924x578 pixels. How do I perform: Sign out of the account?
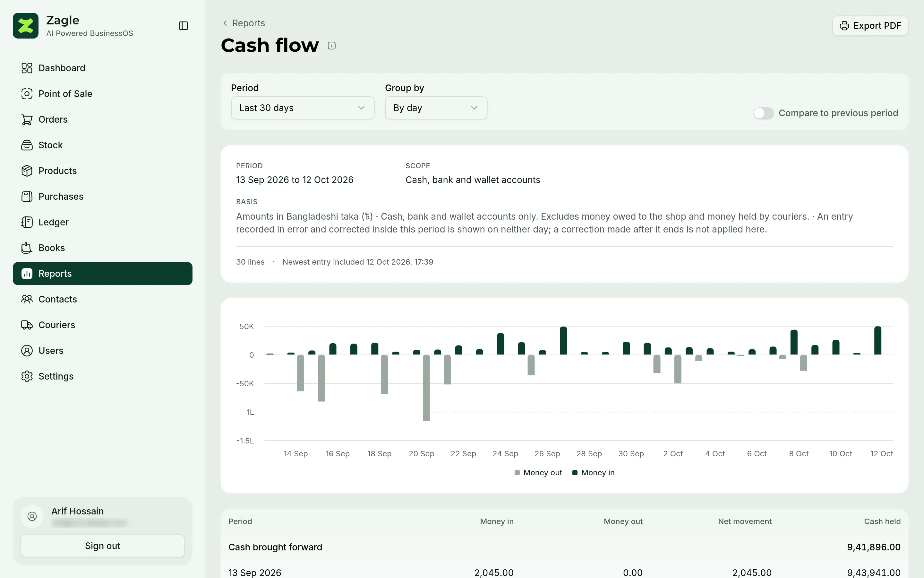click(x=102, y=546)
